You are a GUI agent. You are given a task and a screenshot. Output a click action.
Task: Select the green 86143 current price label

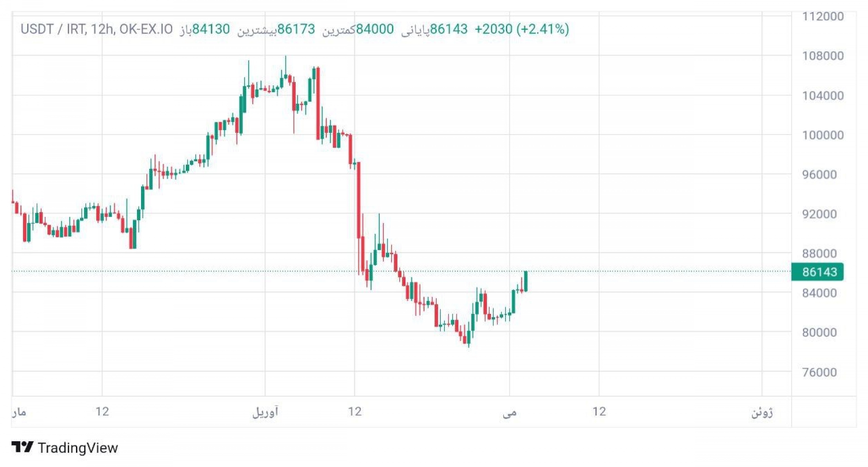(817, 272)
